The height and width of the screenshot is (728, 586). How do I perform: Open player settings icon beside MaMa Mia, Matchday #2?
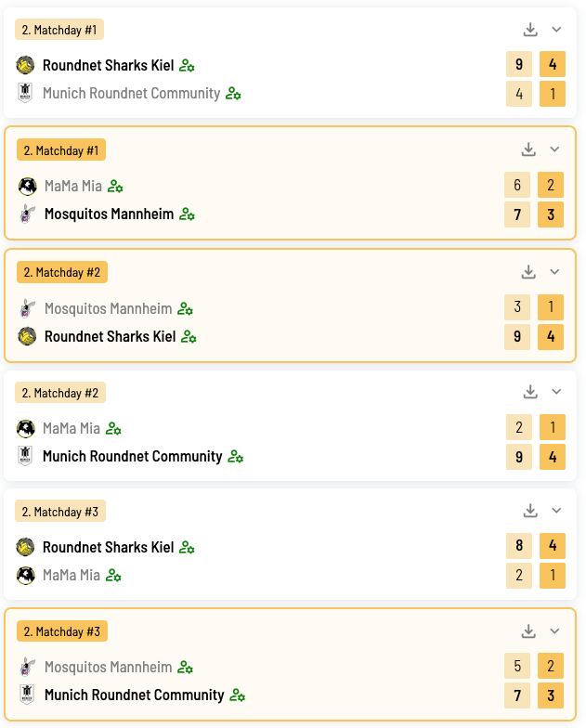(114, 429)
